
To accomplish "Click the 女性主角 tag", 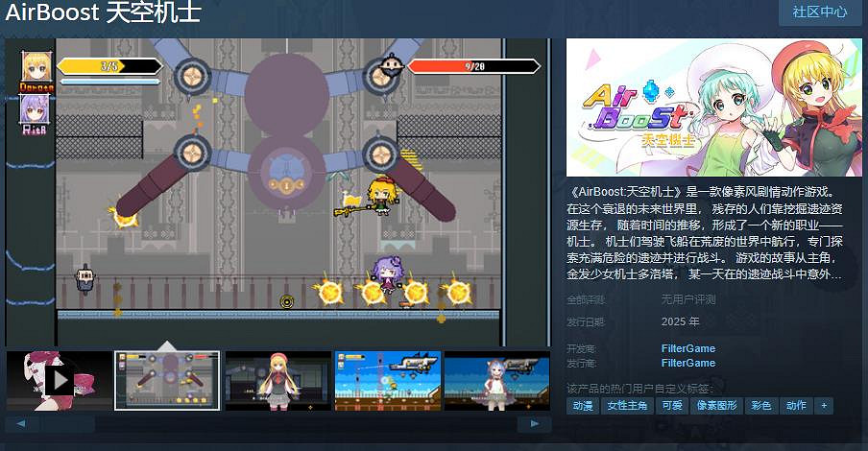I will pyautogui.click(x=627, y=406).
